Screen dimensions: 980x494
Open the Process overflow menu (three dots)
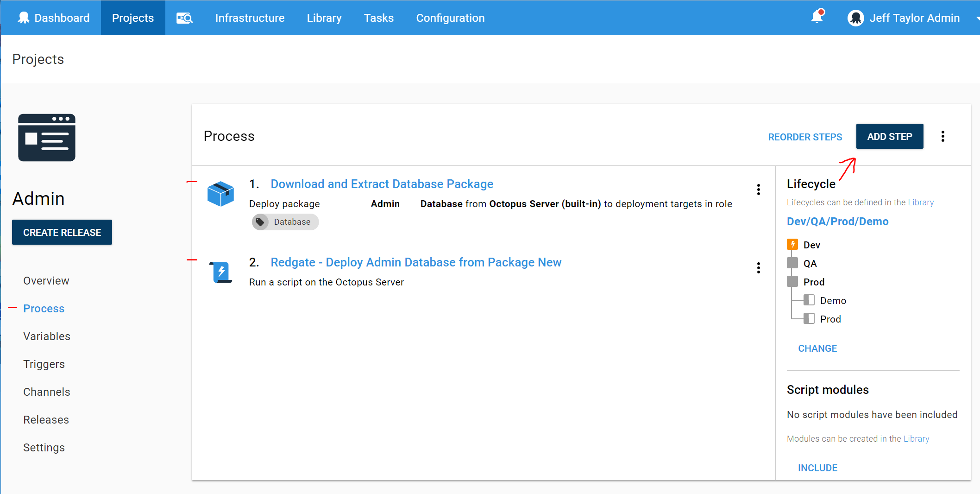point(943,136)
